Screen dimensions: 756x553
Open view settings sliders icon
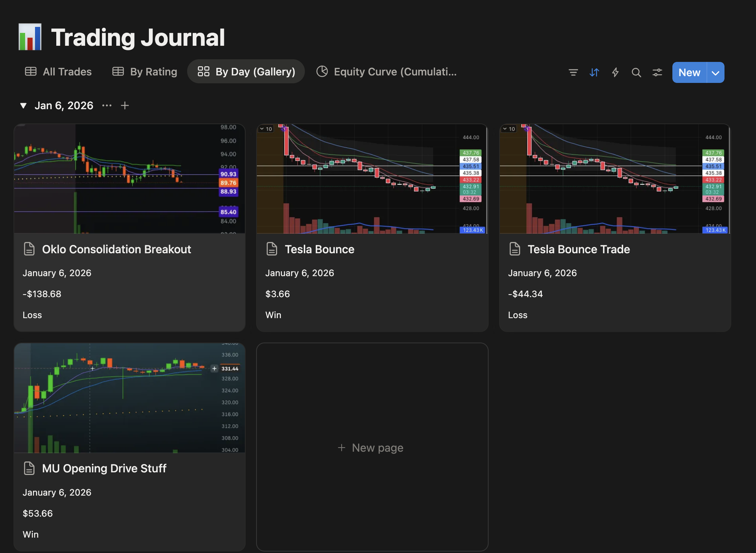pyautogui.click(x=657, y=72)
